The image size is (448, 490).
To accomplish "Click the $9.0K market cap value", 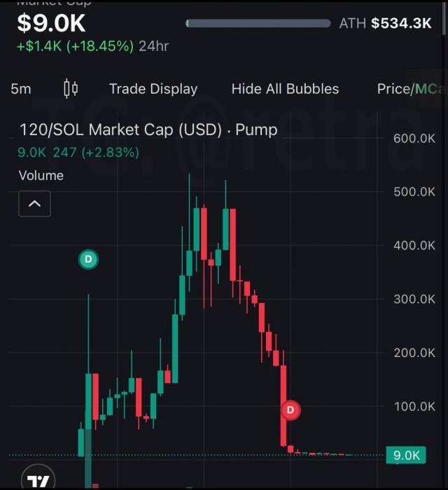I will [51, 23].
